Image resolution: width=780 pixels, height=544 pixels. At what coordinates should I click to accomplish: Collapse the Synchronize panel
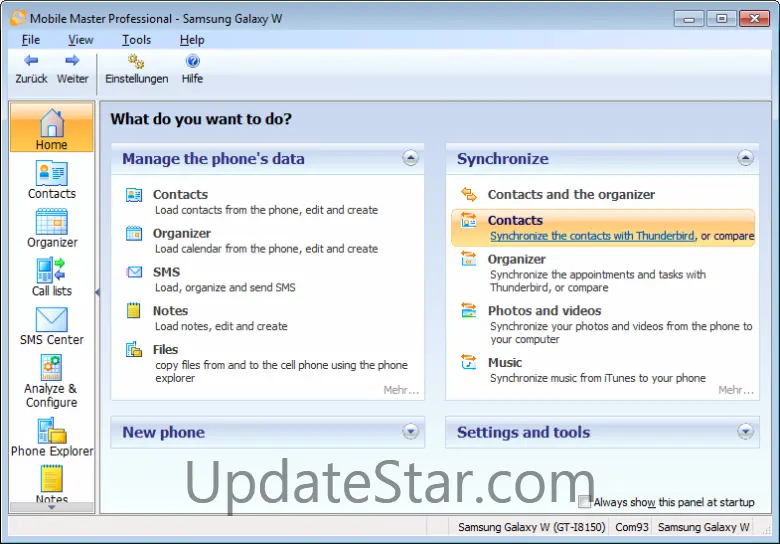coord(745,158)
